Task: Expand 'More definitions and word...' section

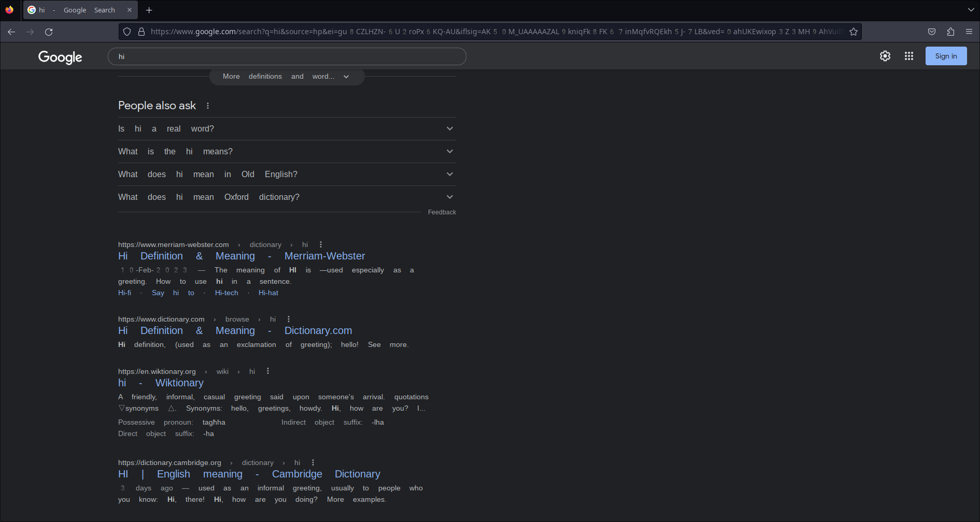Action: 287,76
